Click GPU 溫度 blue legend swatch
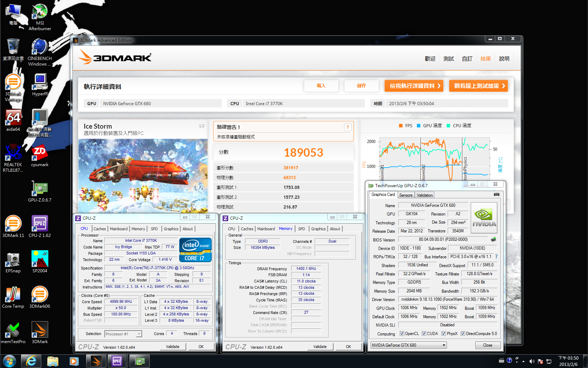588x368 pixels. 419,126
